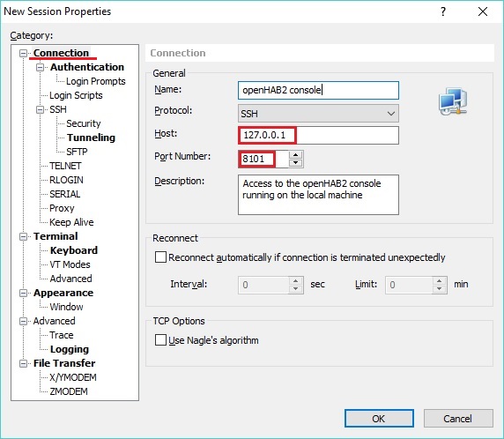Select the top-level Advanced category
This screenshot has width=504, height=439.
(x=55, y=321)
